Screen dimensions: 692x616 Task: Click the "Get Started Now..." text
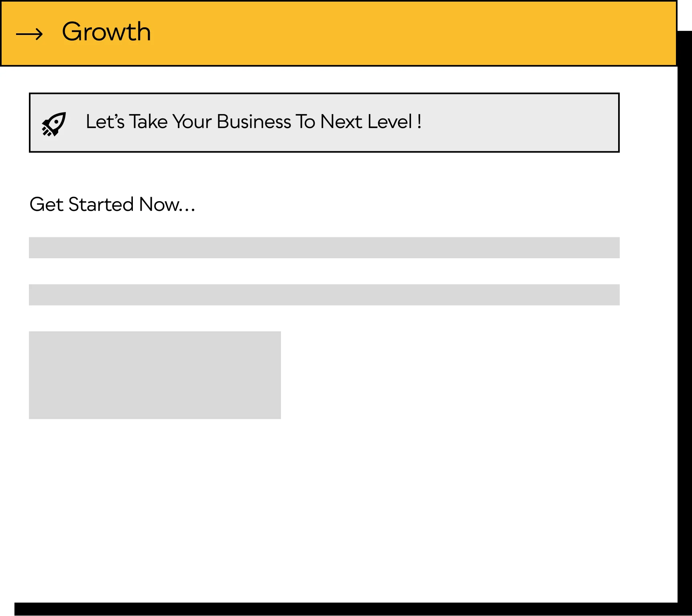point(112,204)
